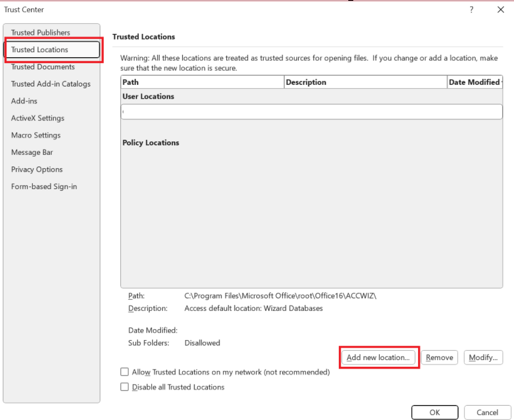Select Trusted Locations in sidebar
The height and width of the screenshot is (420, 514).
point(52,49)
